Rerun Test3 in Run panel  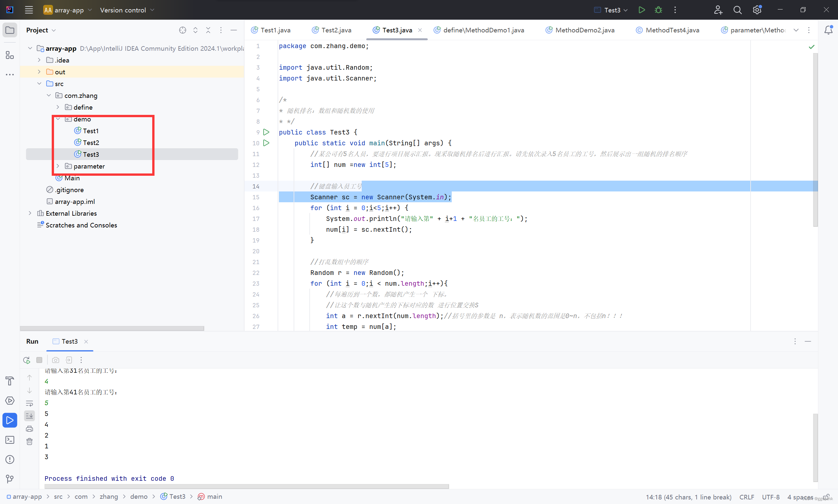point(27,360)
